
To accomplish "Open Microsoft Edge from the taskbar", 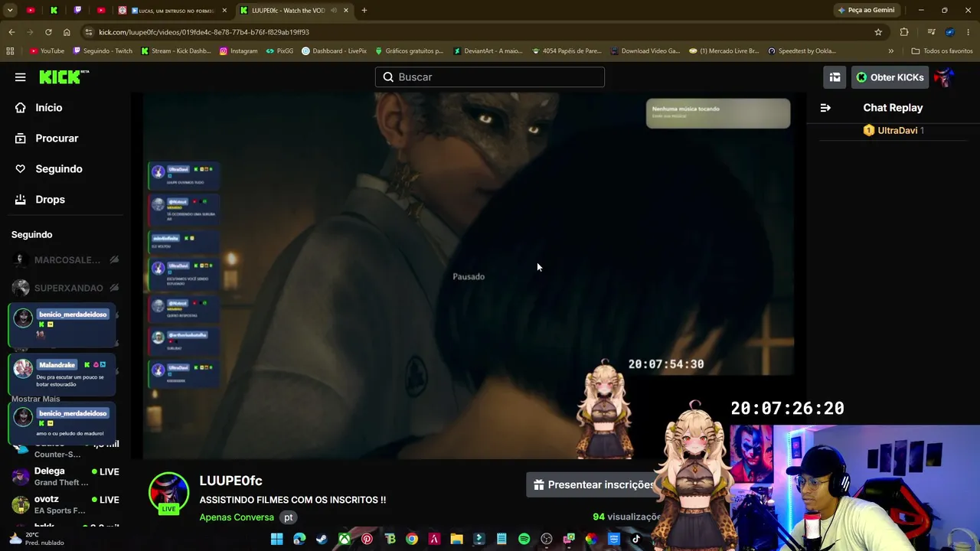I will pyautogui.click(x=299, y=539).
